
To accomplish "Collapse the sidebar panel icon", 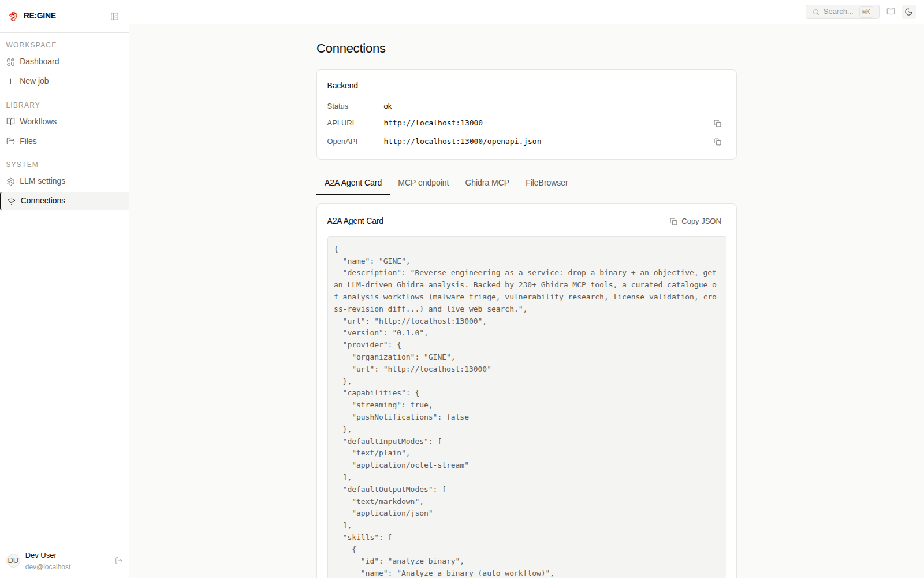I will 115,17.
